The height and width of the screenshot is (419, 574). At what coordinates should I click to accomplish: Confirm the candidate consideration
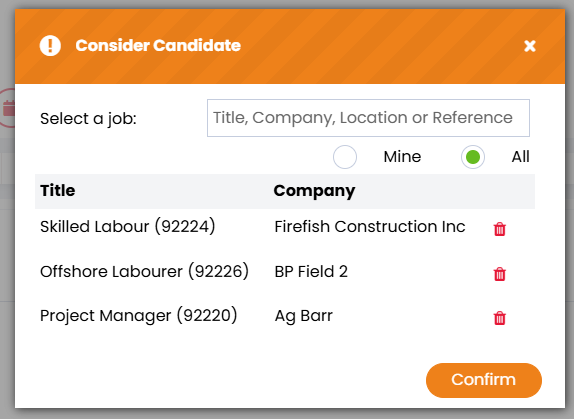click(484, 380)
